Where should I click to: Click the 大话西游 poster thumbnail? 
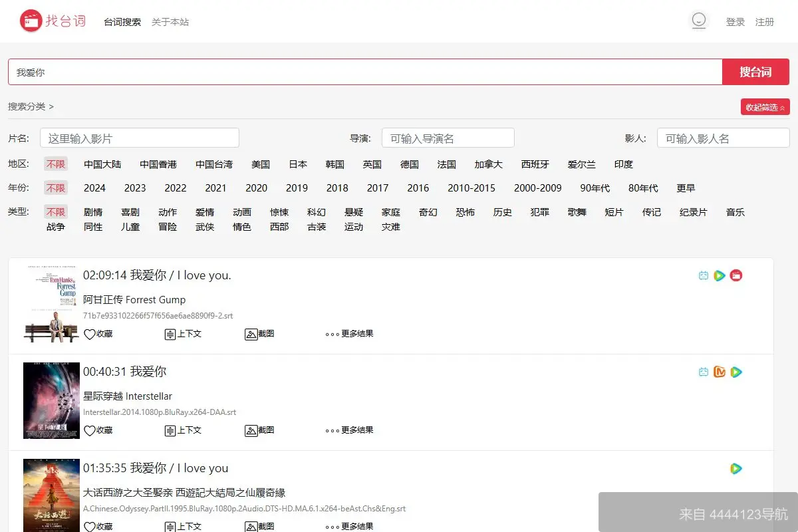51,495
